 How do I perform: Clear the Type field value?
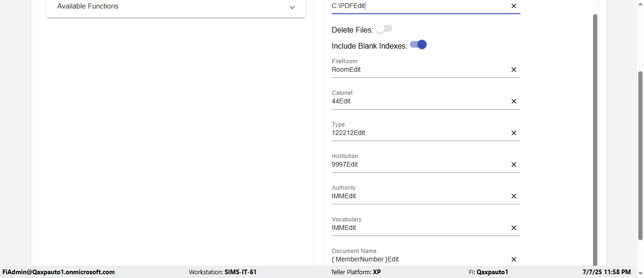pyautogui.click(x=514, y=133)
